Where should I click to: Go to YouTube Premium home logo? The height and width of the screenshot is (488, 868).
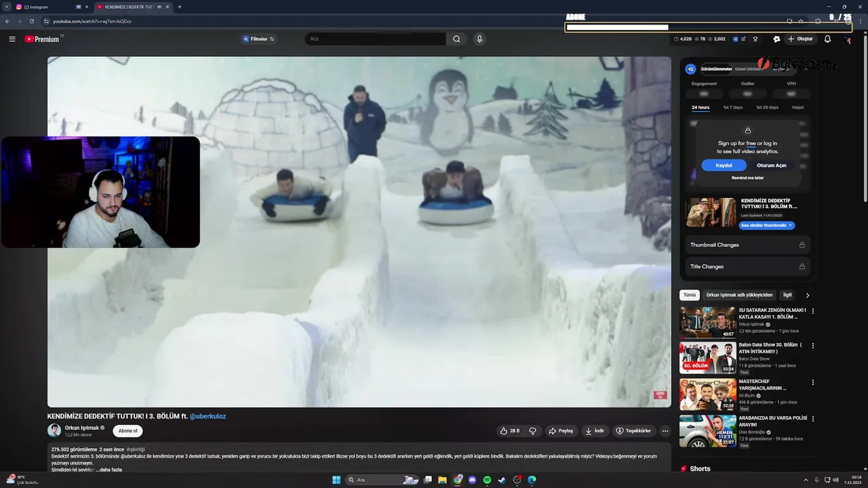click(43, 39)
